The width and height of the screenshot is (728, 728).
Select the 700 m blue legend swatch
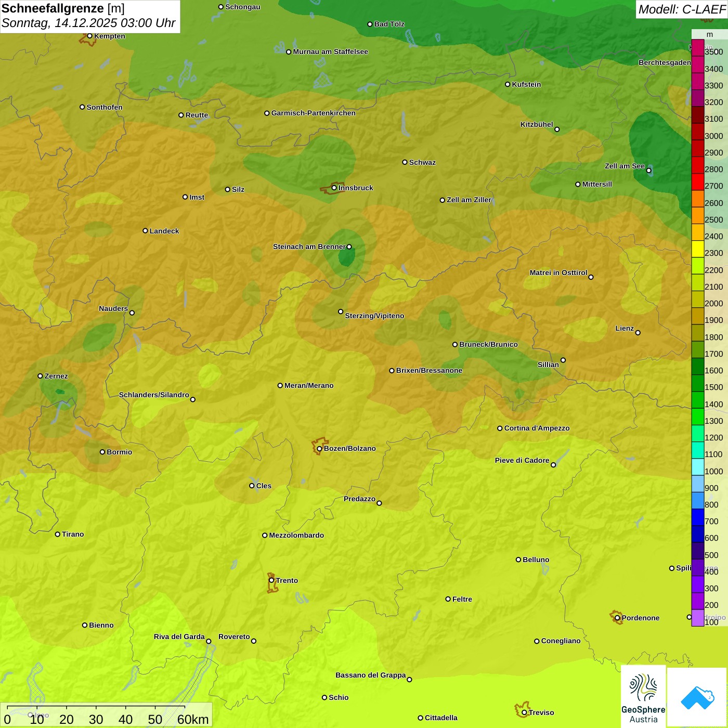(x=697, y=517)
